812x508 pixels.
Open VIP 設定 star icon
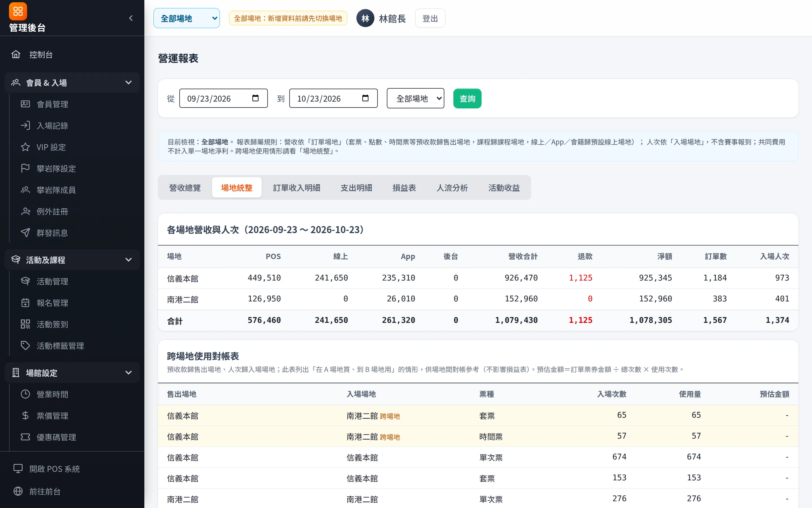[x=25, y=147]
